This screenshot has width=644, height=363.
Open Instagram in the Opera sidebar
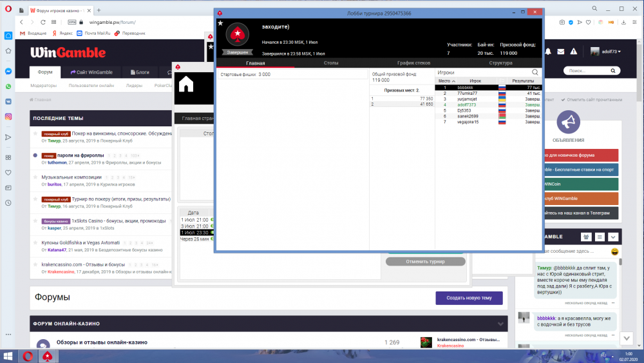(8, 116)
